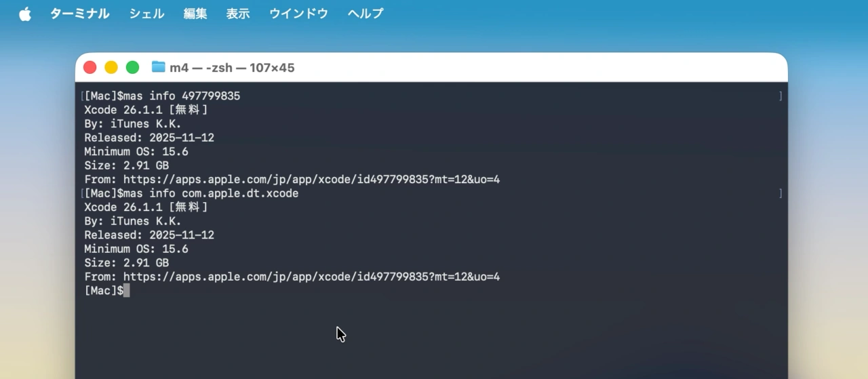Screen dimensions: 868x379
Task: Click the first 'Released: 2025-11-12' line
Action: pos(149,138)
